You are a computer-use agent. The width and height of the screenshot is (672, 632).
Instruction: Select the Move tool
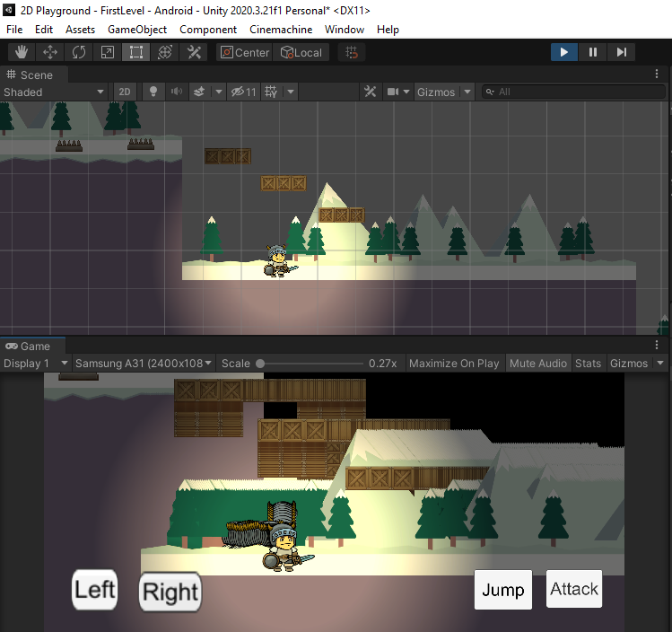click(50, 52)
